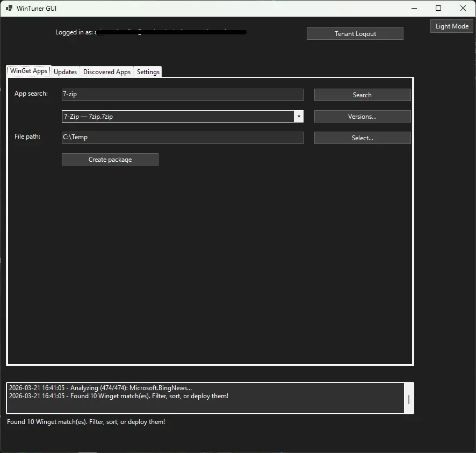Click the Logged in as label
Screen dimensions: 476x453
pos(74,32)
